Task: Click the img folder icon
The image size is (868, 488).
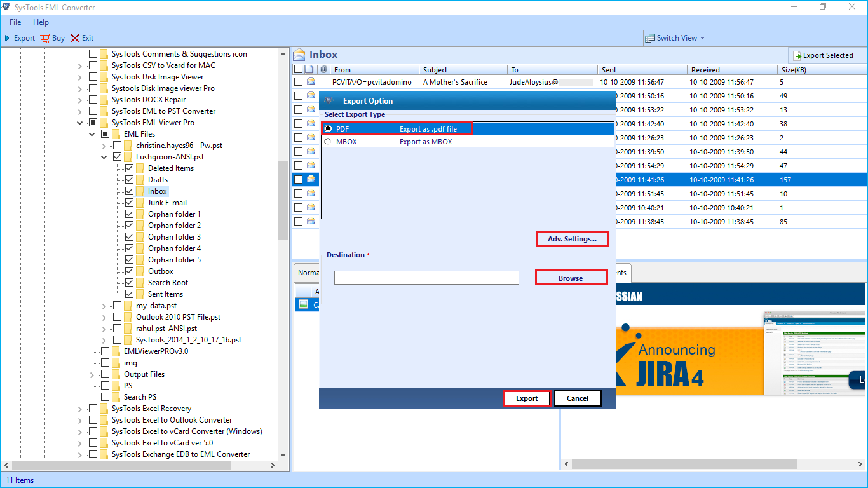Action: [x=117, y=363]
